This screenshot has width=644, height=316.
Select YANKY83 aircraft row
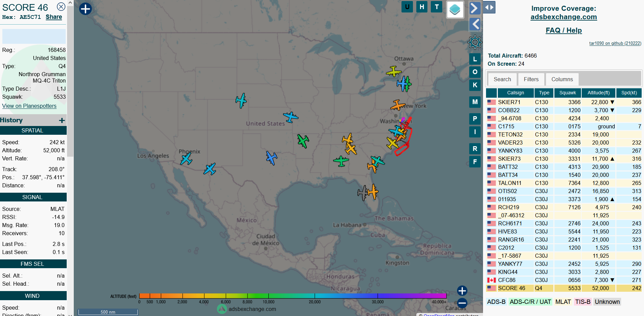click(x=564, y=151)
